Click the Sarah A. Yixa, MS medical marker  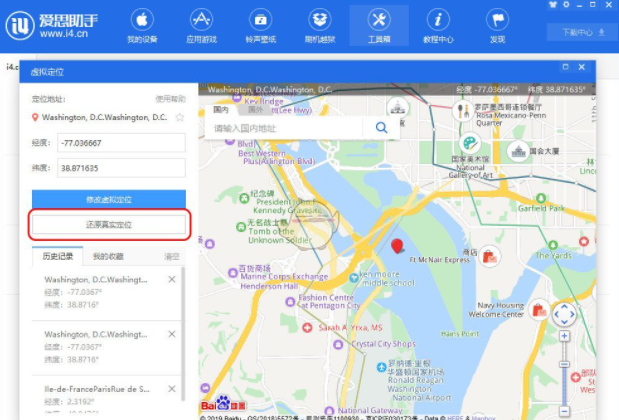(307, 328)
